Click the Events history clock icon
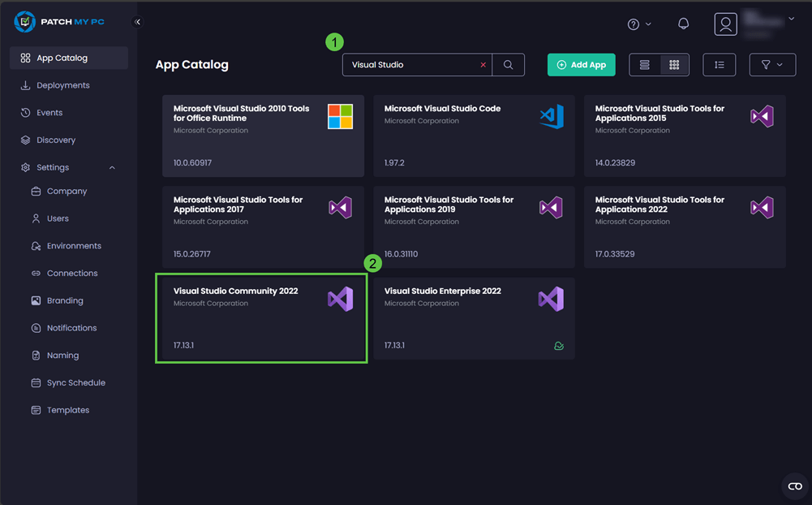The image size is (812, 505). [x=25, y=113]
